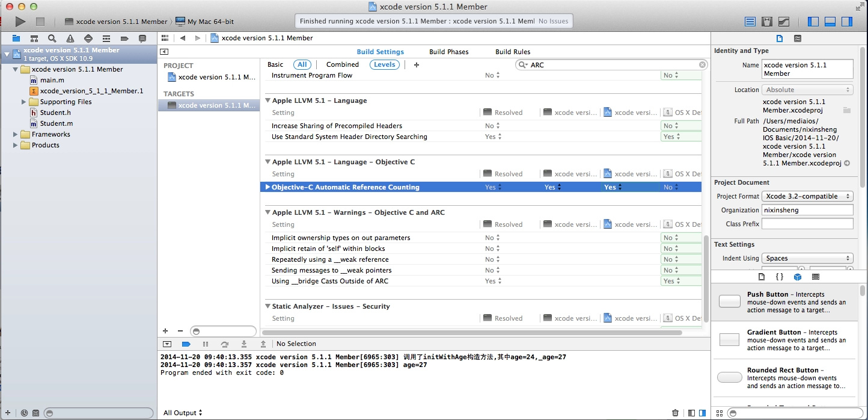868x420 pixels.
Task: Remove the selected target with minus
Action: coord(180,331)
